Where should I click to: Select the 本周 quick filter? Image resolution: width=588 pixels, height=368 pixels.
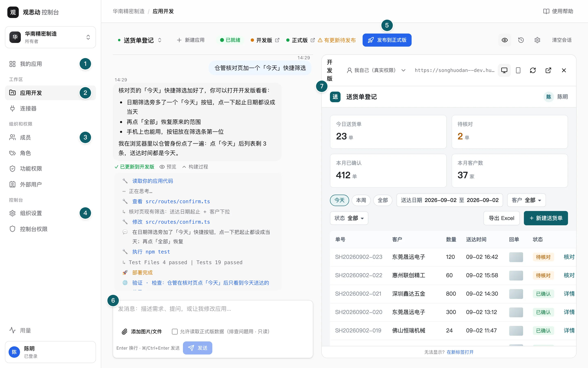point(361,200)
